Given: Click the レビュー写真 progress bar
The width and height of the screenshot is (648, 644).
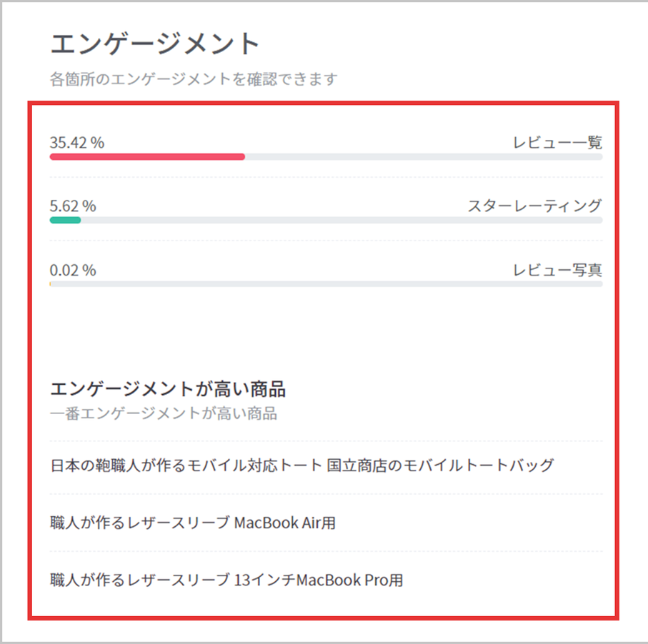Looking at the screenshot, I should pyautogui.click(x=326, y=284).
